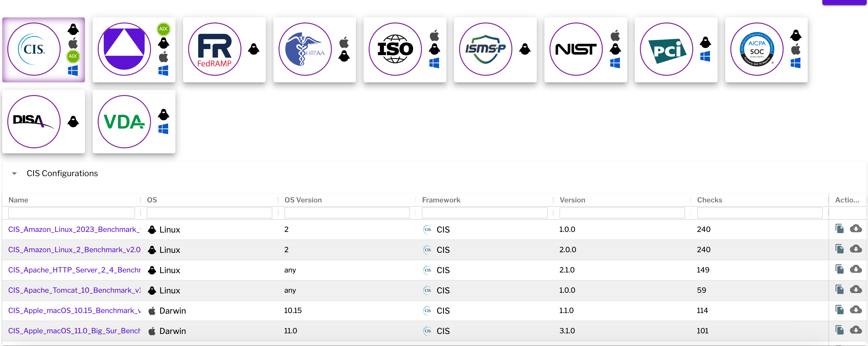868x346 pixels.
Task: Copy the macOS 10.15 benchmark row
Action: point(839,309)
